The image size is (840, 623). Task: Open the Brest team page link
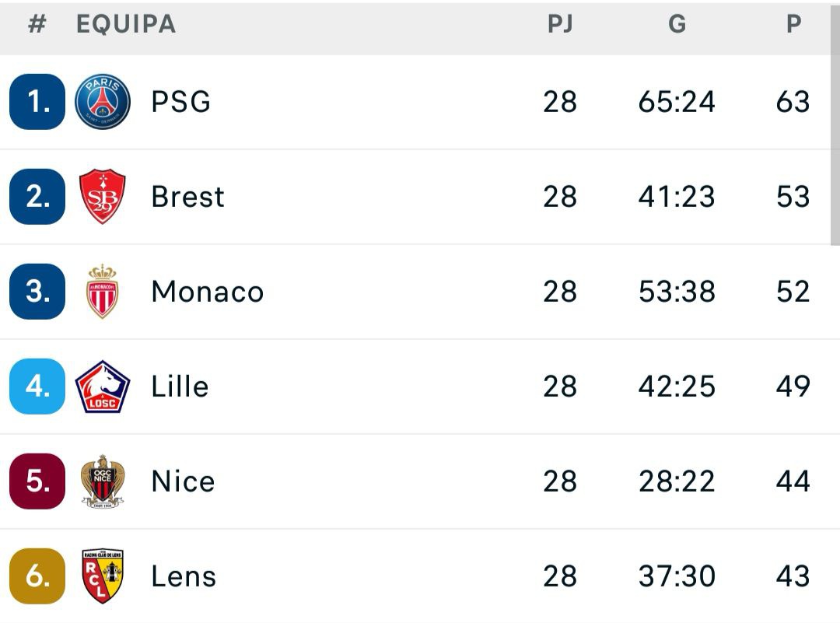point(187,196)
